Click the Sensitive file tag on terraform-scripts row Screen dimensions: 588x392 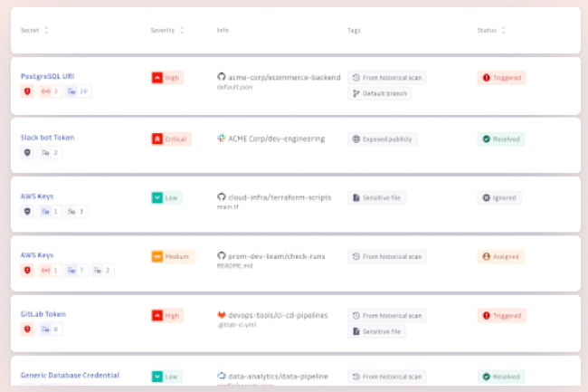click(x=378, y=197)
